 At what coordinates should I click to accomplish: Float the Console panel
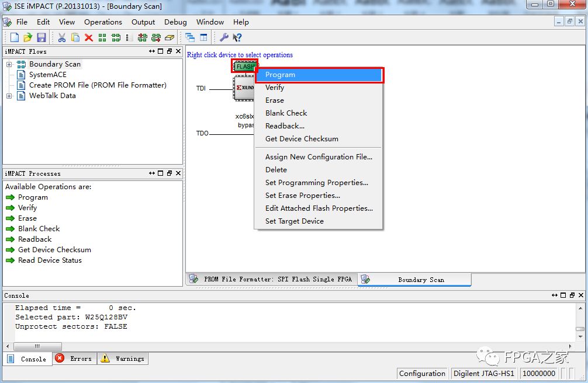(x=572, y=295)
